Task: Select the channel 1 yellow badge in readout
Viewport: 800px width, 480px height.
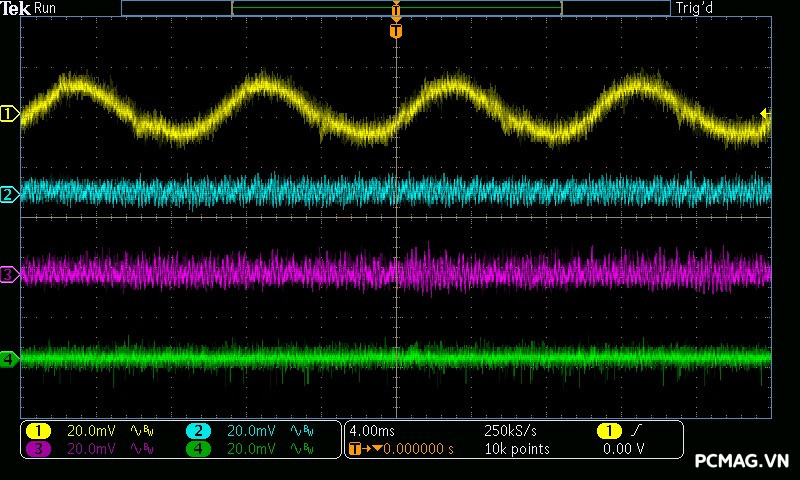Action: coord(38,430)
